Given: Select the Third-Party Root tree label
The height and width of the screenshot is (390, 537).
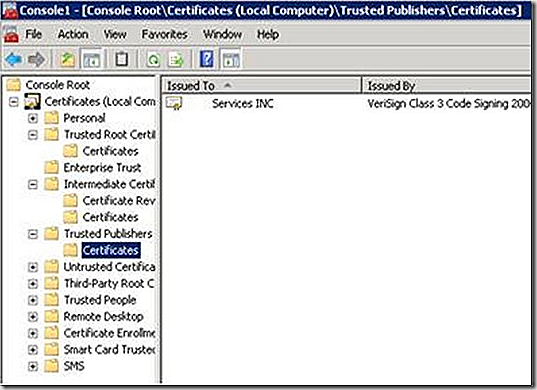Looking at the screenshot, I should coord(109,284).
